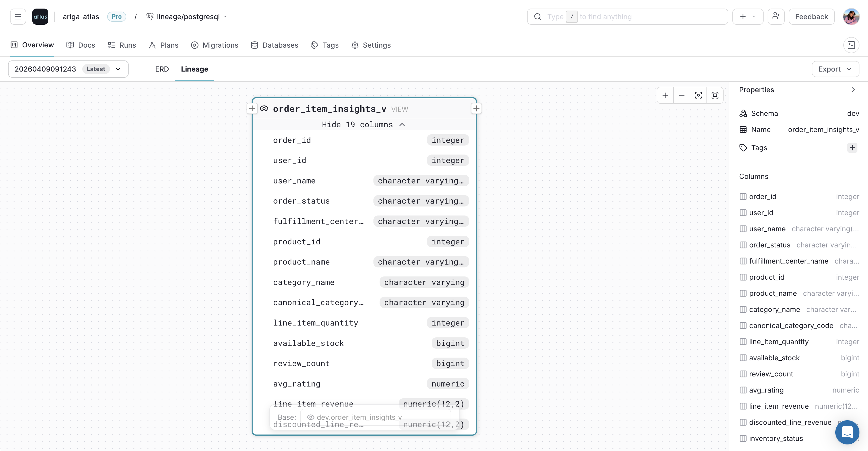The width and height of the screenshot is (868, 451).
Task: Click the 'find anything' search field
Action: click(627, 16)
